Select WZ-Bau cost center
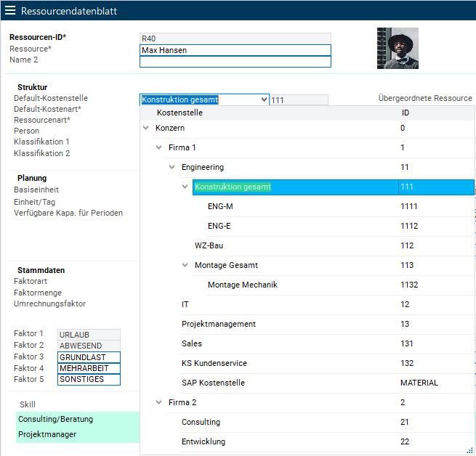 click(x=209, y=245)
